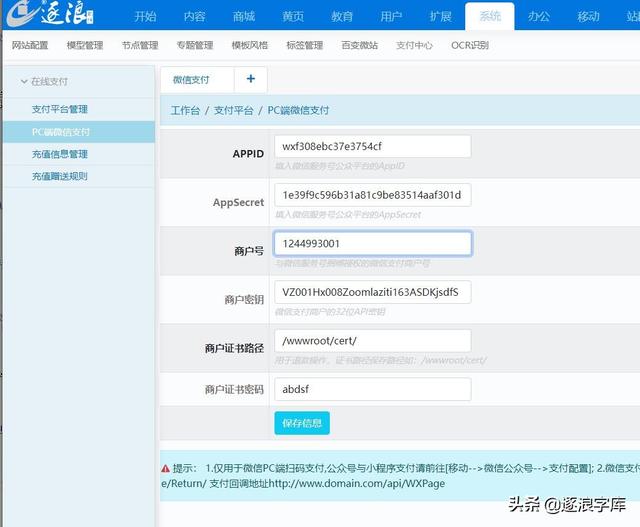Image resolution: width=640 pixels, height=527 pixels.
Task: Open OCR识别 in submenu bar
Action: tap(471, 46)
